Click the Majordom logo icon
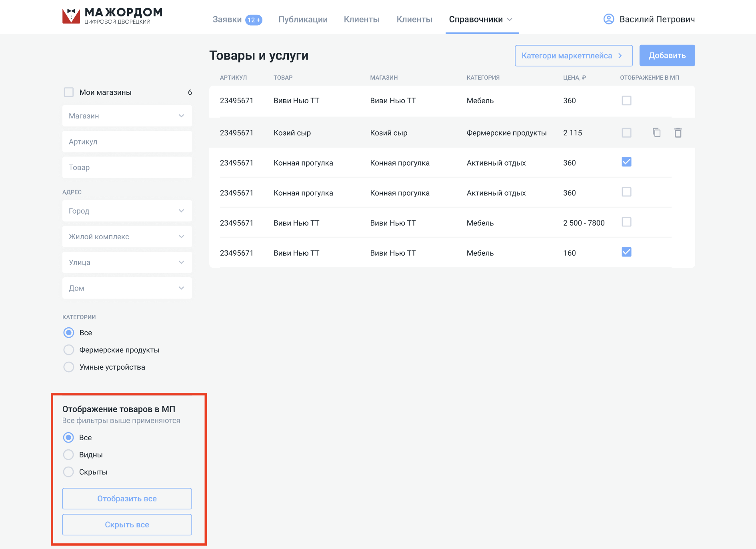Screen dimensions: 756x549 (71, 16)
